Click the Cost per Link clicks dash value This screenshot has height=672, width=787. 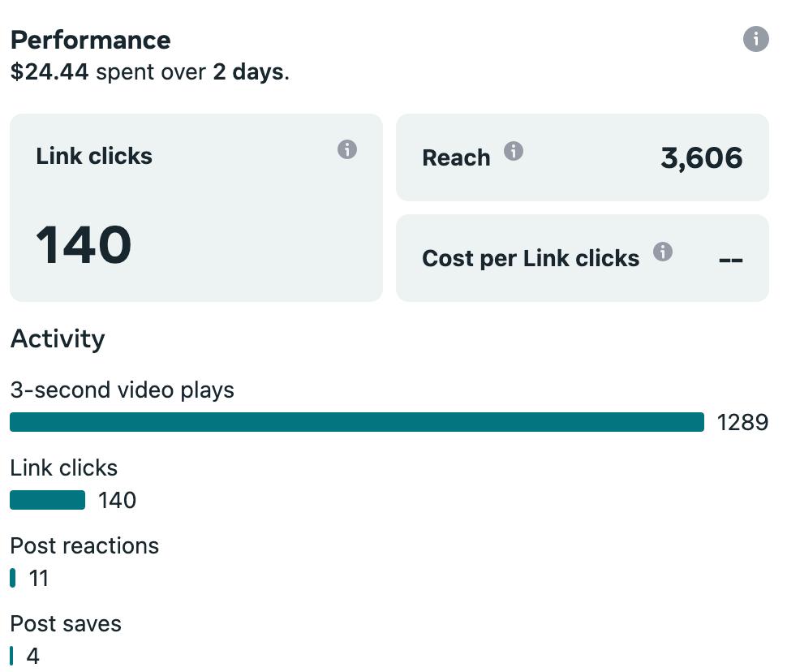point(731,260)
